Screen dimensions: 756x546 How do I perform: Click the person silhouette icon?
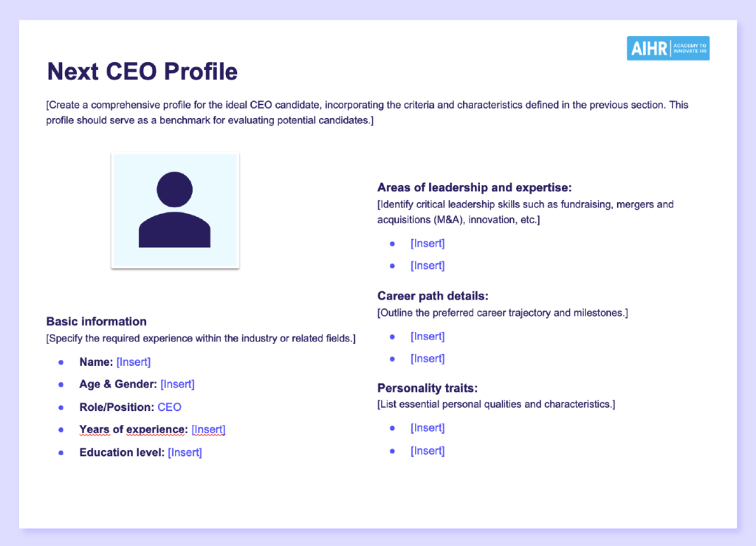click(175, 210)
